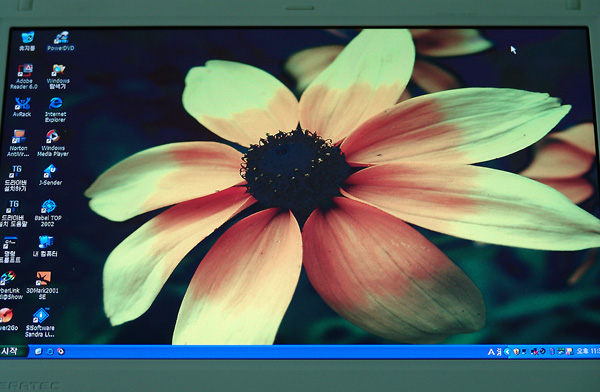Viewport: 600px width, 392px height.
Task: Open the Babel TOP 2002 shortcut
Action: click(48, 213)
